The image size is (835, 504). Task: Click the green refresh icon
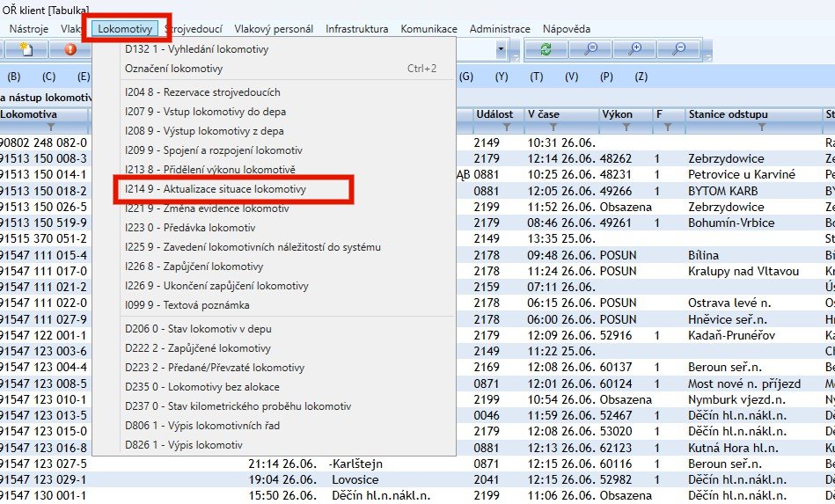coord(546,50)
